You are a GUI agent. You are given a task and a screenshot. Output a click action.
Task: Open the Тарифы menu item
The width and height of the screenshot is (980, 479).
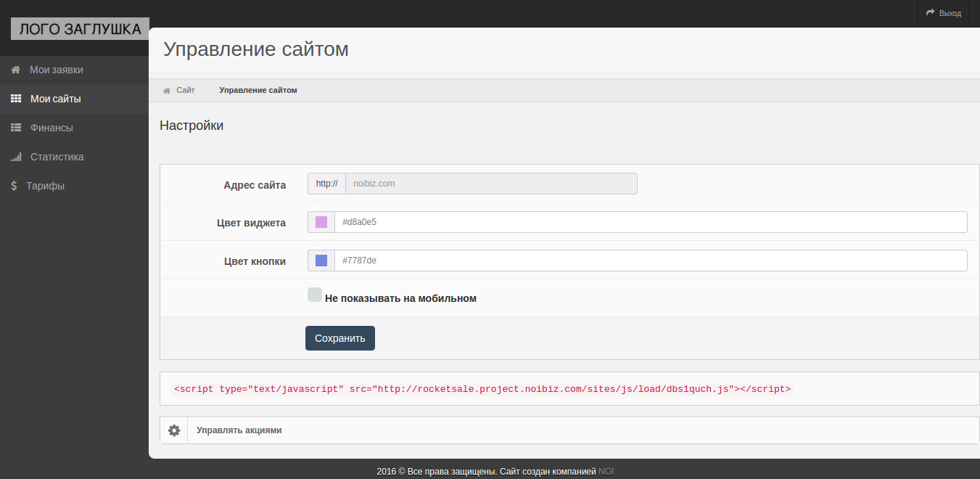pos(45,186)
